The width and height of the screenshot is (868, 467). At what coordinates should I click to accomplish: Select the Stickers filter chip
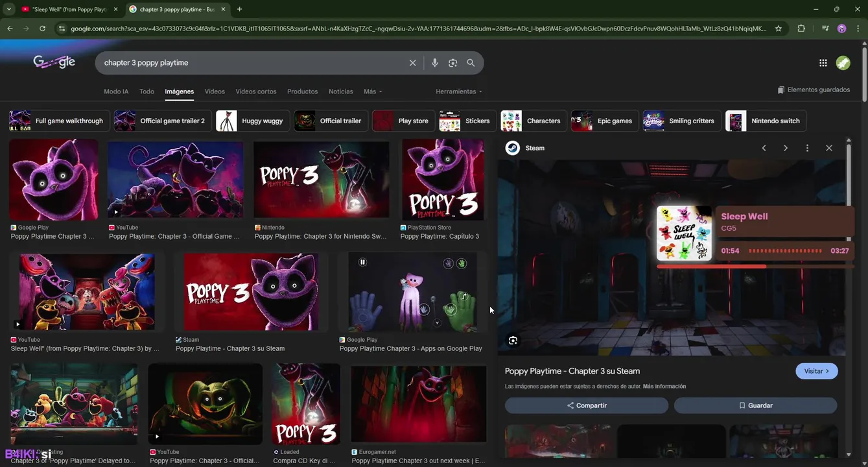click(x=468, y=121)
